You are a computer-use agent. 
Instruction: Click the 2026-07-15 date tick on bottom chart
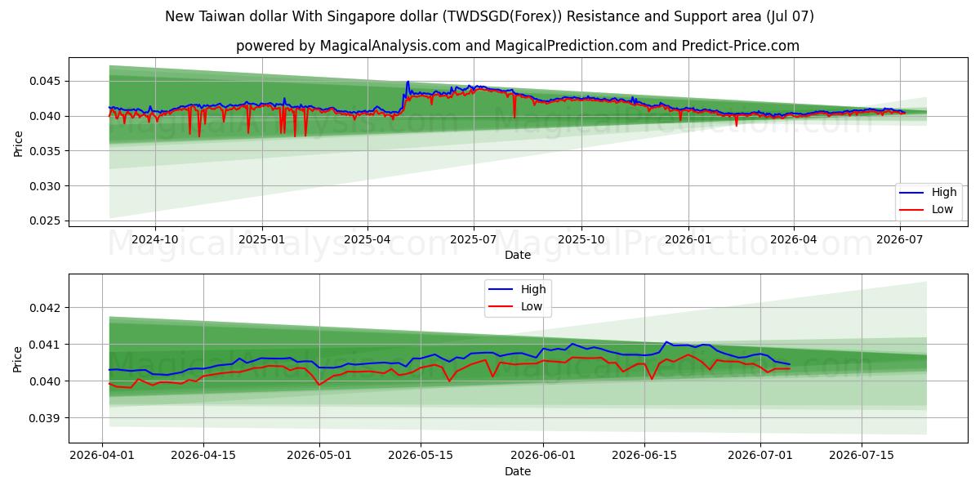pyautogui.click(x=862, y=456)
